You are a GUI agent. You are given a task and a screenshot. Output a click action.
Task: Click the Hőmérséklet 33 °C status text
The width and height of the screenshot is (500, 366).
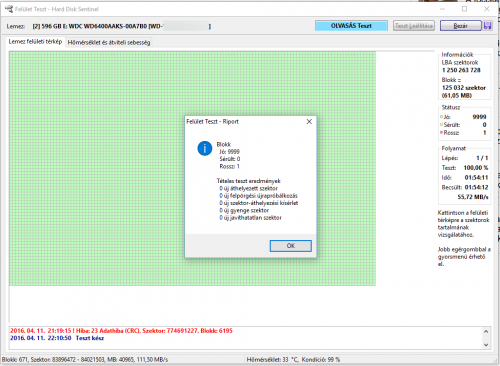pos(272,360)
